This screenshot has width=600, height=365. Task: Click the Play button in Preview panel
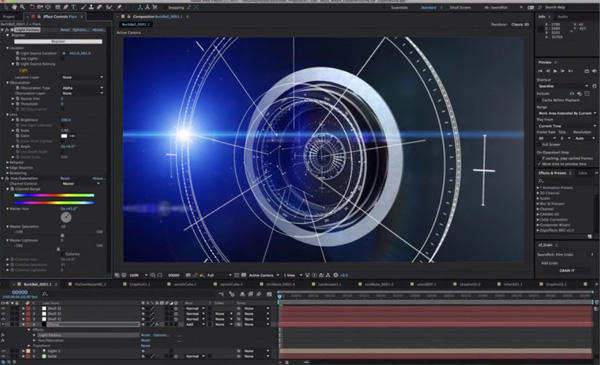click(x=555, y=71)
